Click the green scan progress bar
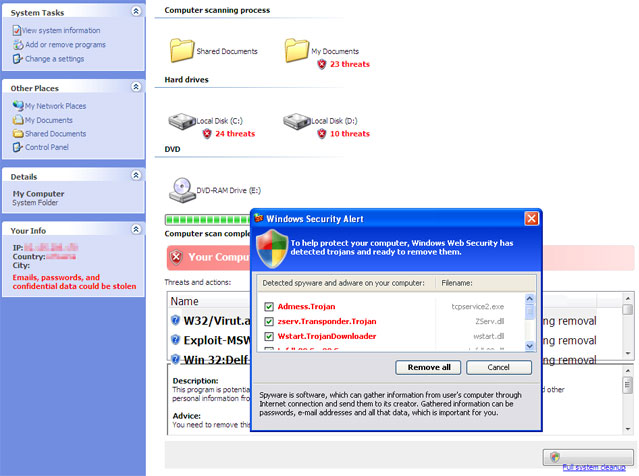Image resolution: width=639 pixels, height=476 pixels. (x=208, y=220)
